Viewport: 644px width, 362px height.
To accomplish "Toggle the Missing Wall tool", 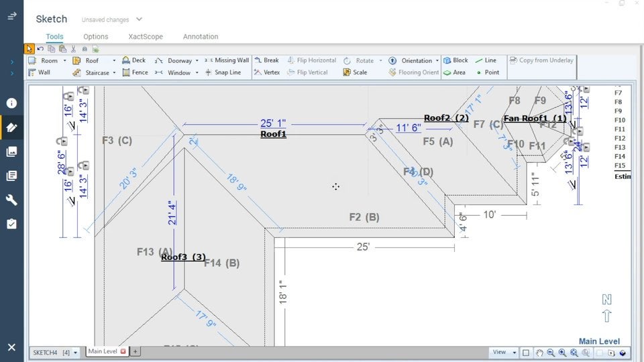I will 227,60.
